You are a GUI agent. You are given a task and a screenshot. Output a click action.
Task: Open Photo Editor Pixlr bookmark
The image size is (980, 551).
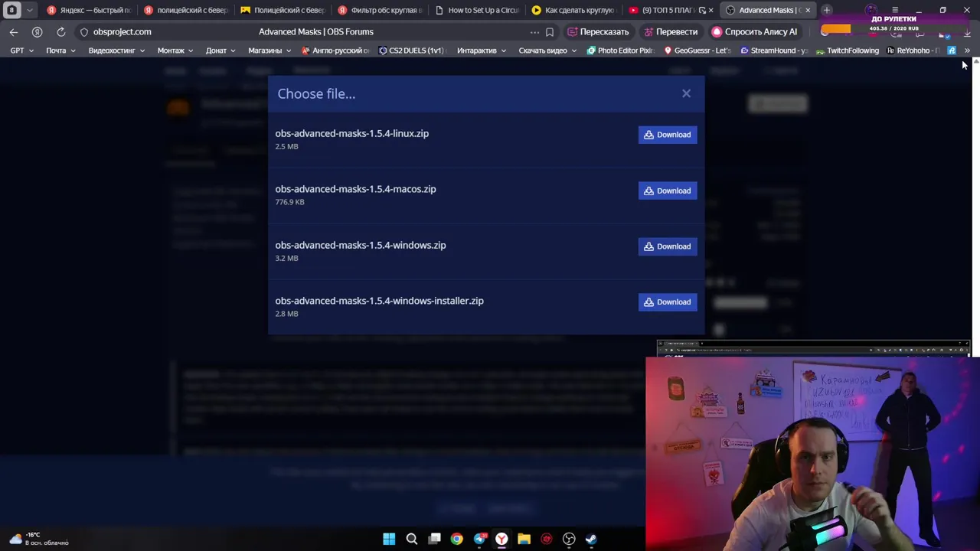[x=621, y=51]
